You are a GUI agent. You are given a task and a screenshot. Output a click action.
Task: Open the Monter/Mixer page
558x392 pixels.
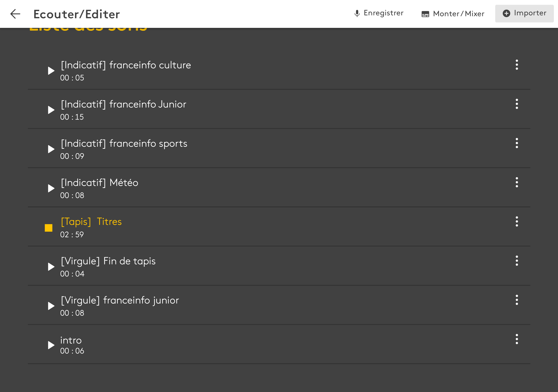coord(453,14)
